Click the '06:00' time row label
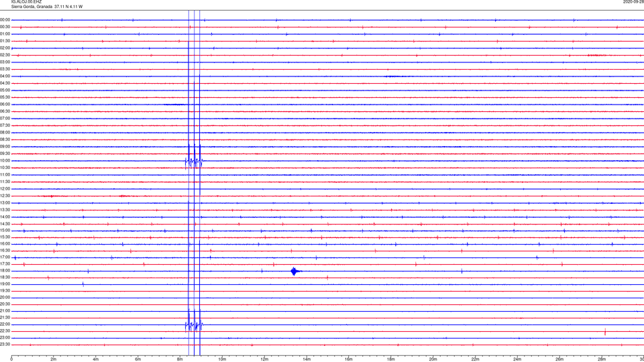Image resolution: width=644 pixels, height=362 pixels. (x=5, y=105)
